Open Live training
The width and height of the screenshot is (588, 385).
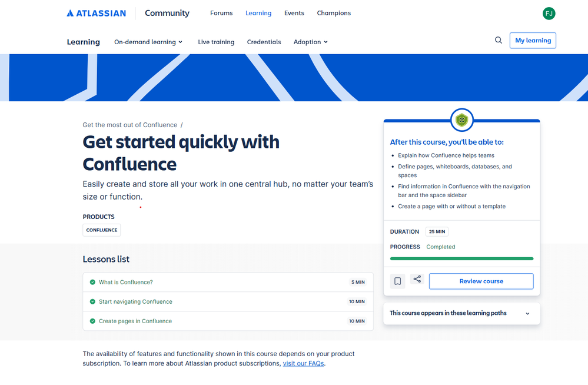pyautogui.click(x=216, y=42)
